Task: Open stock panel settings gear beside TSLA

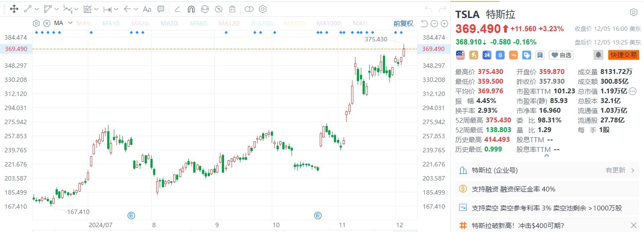Action: point(633,12)
